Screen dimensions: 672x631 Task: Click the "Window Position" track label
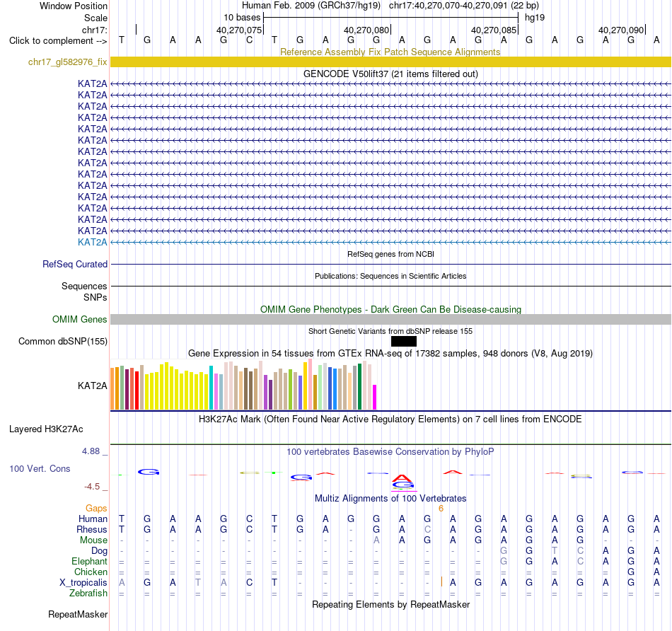(x=74, y=6)
